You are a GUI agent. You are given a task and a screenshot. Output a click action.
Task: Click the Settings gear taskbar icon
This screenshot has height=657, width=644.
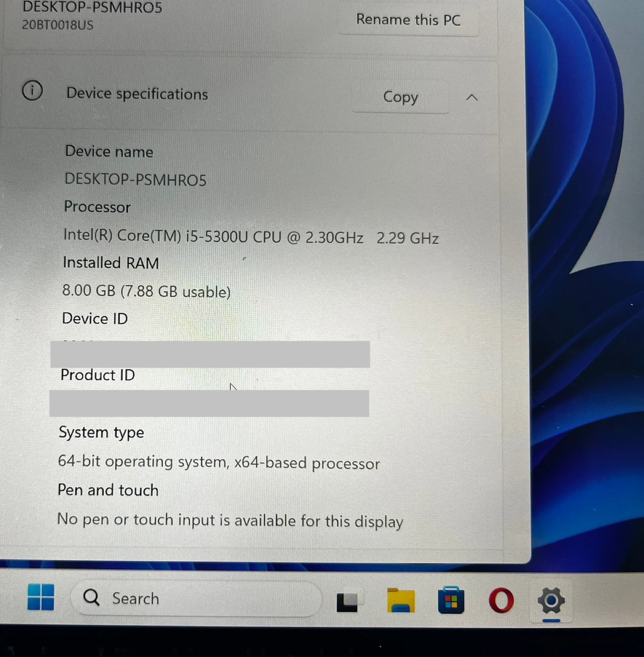coord(551,601)
